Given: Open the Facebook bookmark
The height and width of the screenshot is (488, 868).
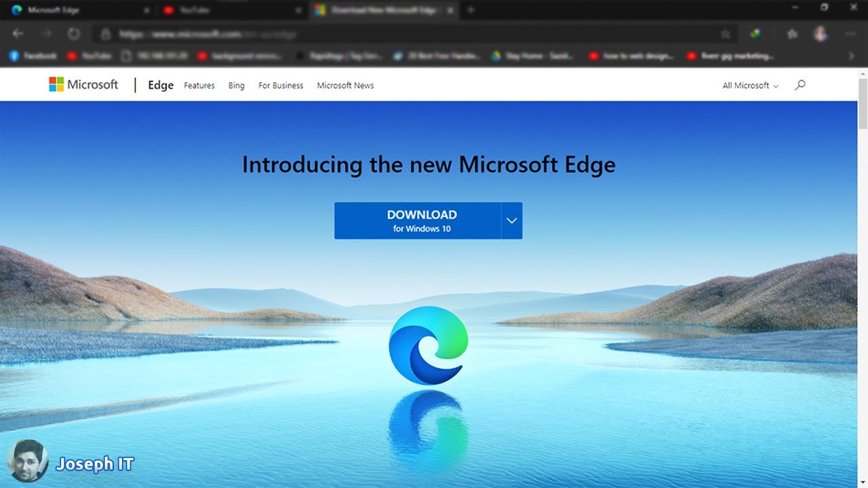Looking at the screenshot, I should [33, 56].
